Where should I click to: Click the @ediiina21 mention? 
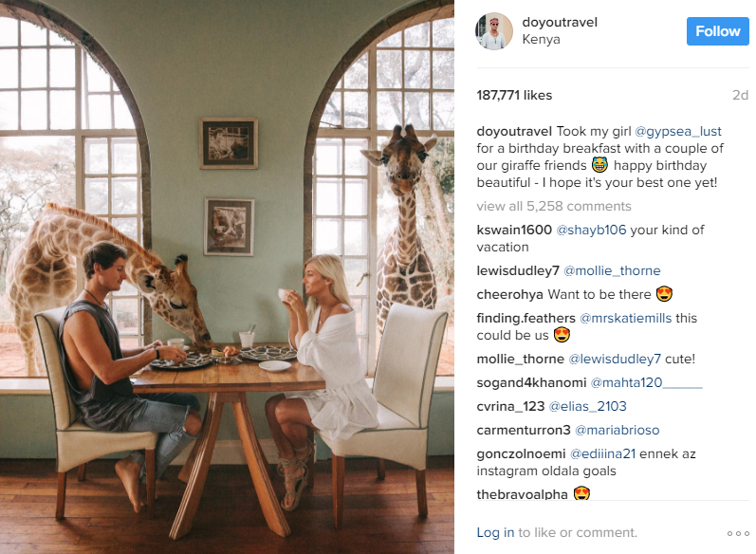click(602, 453)
